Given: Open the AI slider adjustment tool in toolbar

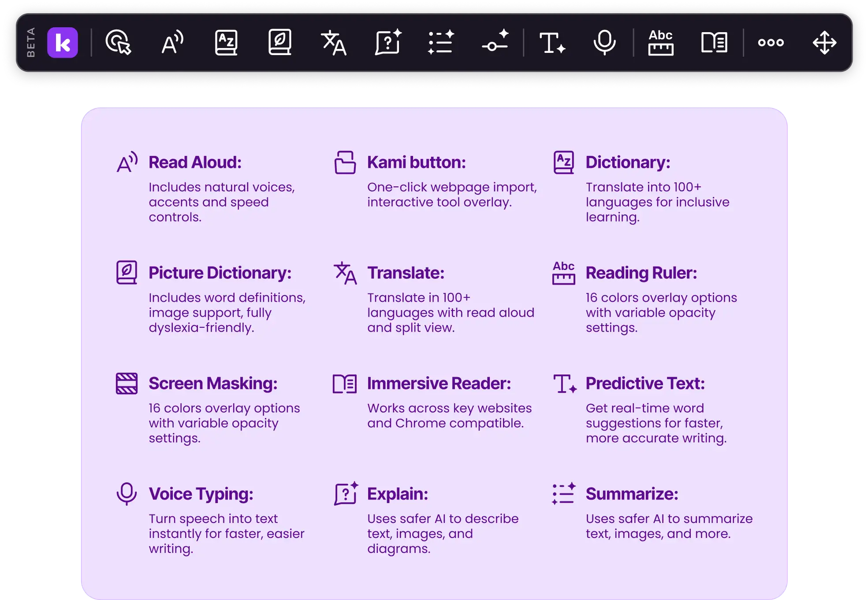Looking at the screenshot, I should (x=495, y=41).
